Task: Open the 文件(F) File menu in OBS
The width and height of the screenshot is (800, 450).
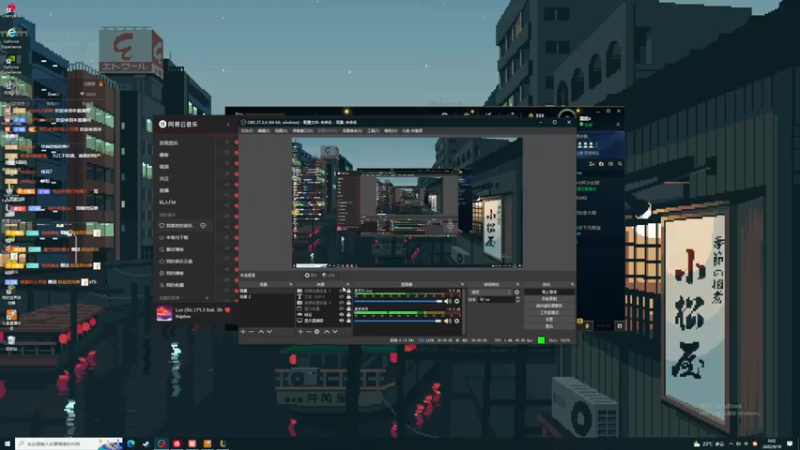Action: pos(247,131)
